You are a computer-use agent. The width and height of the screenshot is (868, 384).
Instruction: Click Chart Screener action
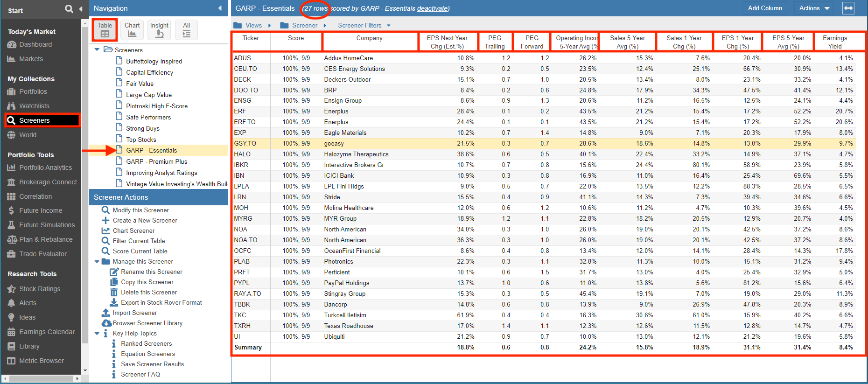pos(133,230)
